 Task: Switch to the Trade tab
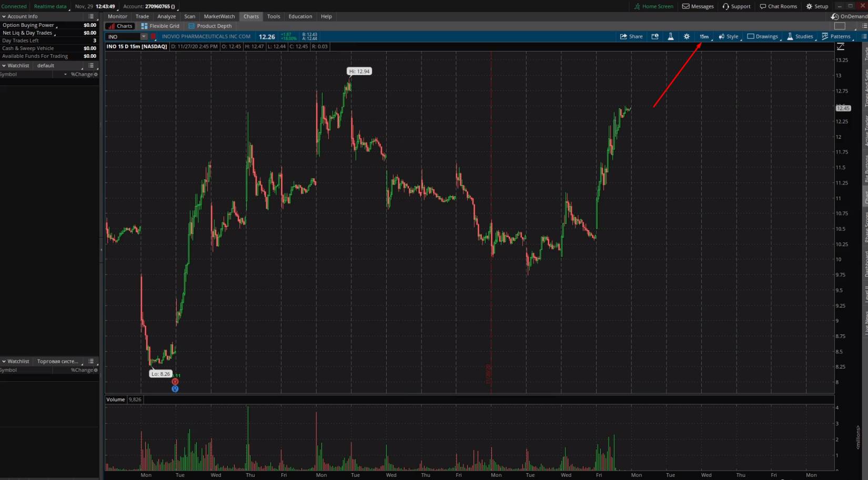[x=142, y=16]
